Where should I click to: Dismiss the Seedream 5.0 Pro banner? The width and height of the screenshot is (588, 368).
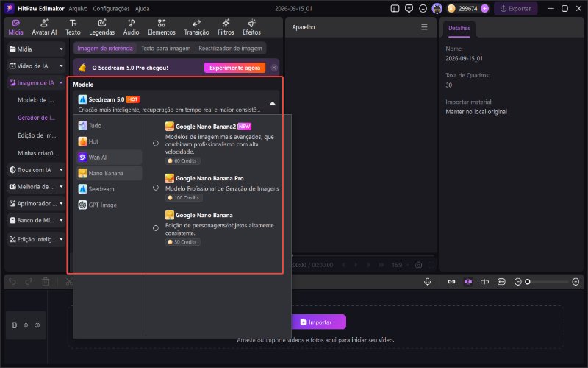coord(274,68)
